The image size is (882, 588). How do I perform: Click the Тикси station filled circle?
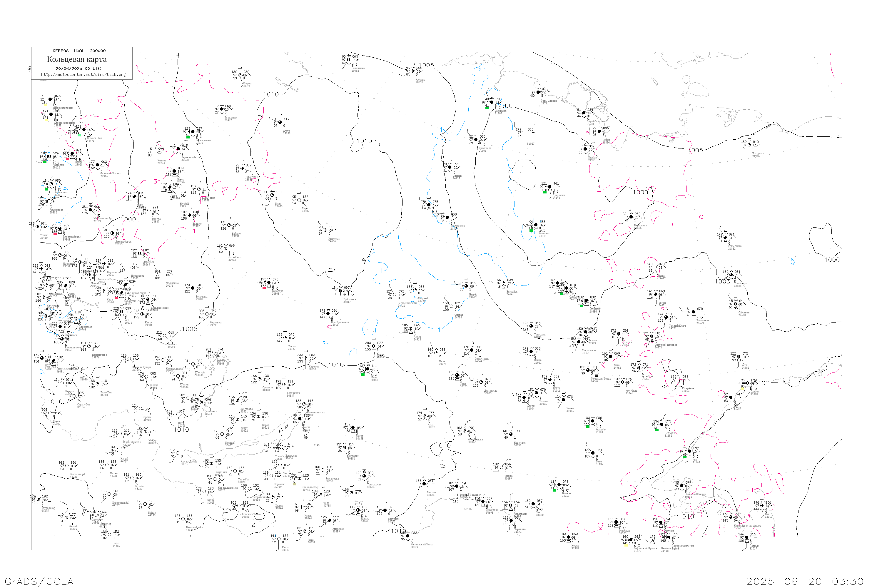tap(599, 132)
